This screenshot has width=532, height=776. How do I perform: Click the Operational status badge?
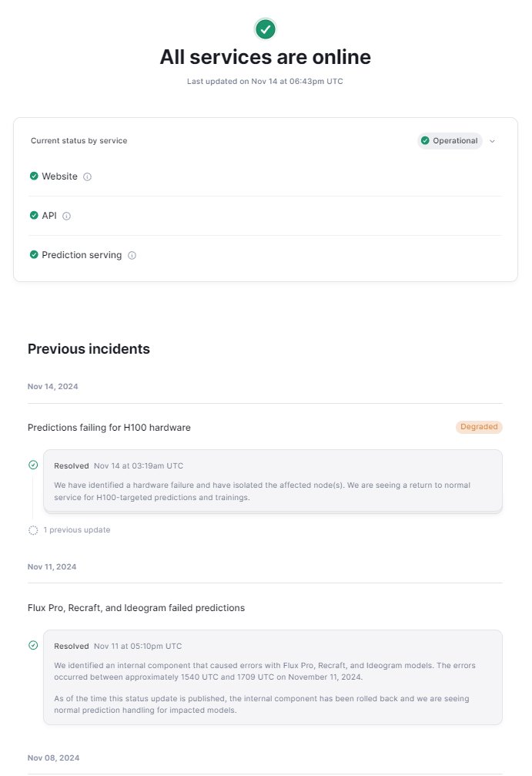coord(450,141)
